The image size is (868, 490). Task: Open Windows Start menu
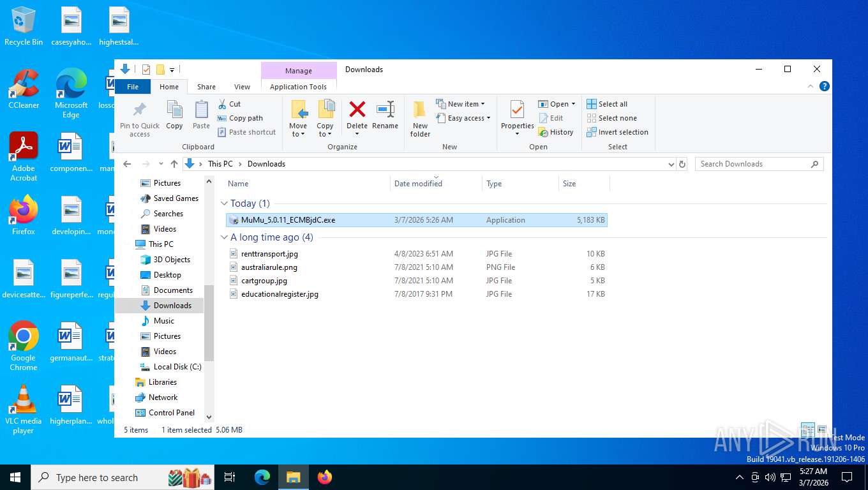(x=15, y=477)
